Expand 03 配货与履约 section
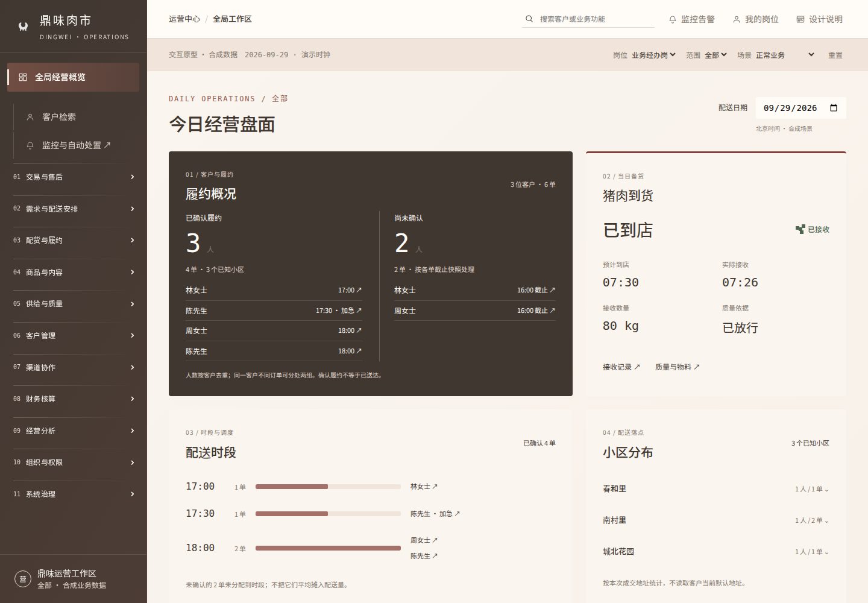 [x=74, y=241]
